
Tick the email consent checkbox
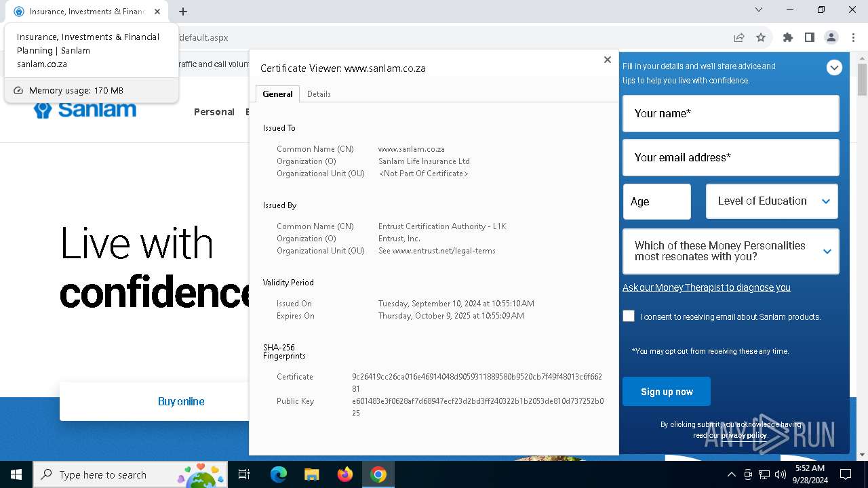(x=629, y=316)
